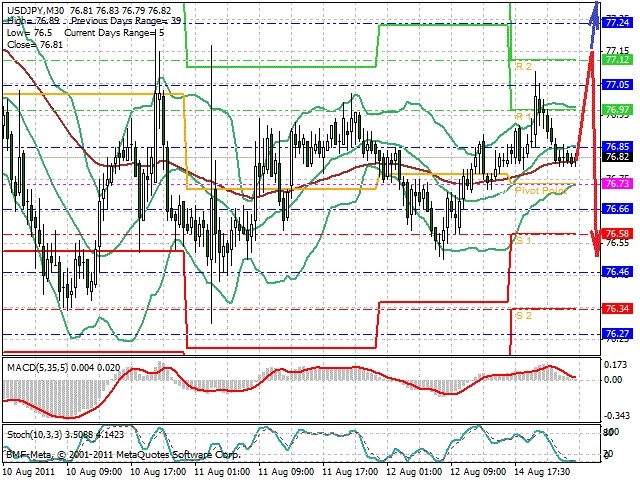This screenshot has width=640, height=480.
Task: Select the blue 76.66 price level tag
Action: click(x=618, y=209)
